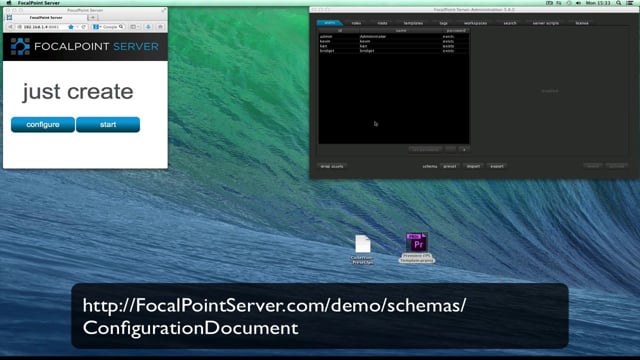Go back with the browser back arrow

[x=10, y=27]
